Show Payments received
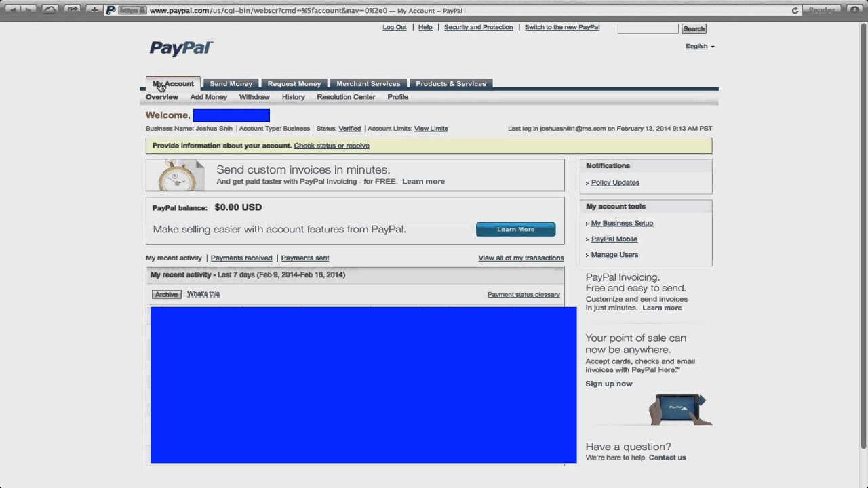Image resolution: width=868 pixels, height=488 pixels. tap(241, 258)
